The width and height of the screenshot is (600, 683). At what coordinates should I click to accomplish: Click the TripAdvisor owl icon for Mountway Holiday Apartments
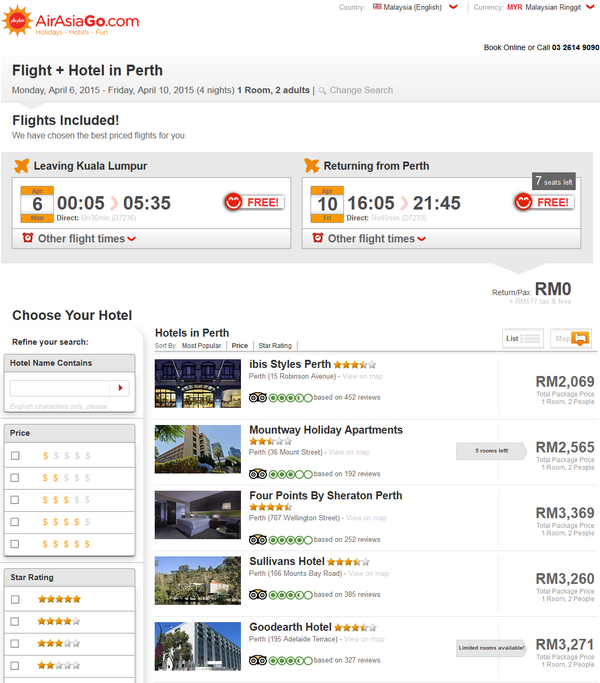pyautogui.click(x=258, y=474)
